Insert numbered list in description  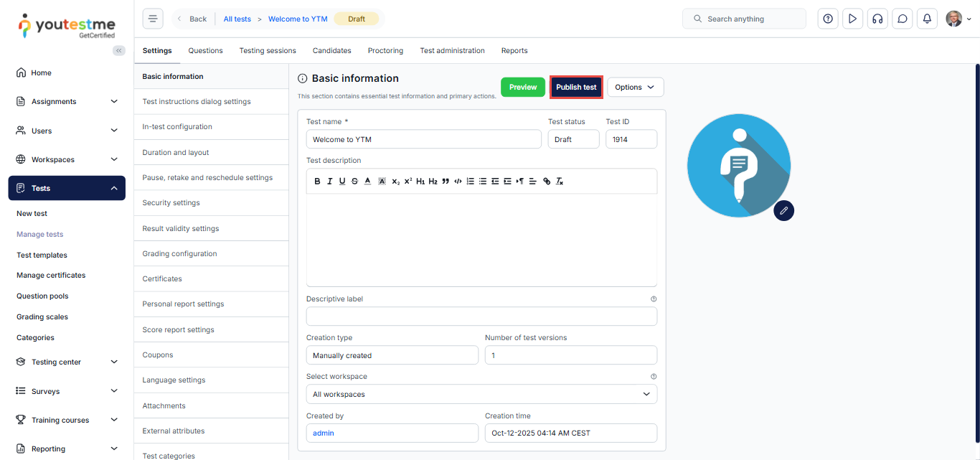point(471,182)
